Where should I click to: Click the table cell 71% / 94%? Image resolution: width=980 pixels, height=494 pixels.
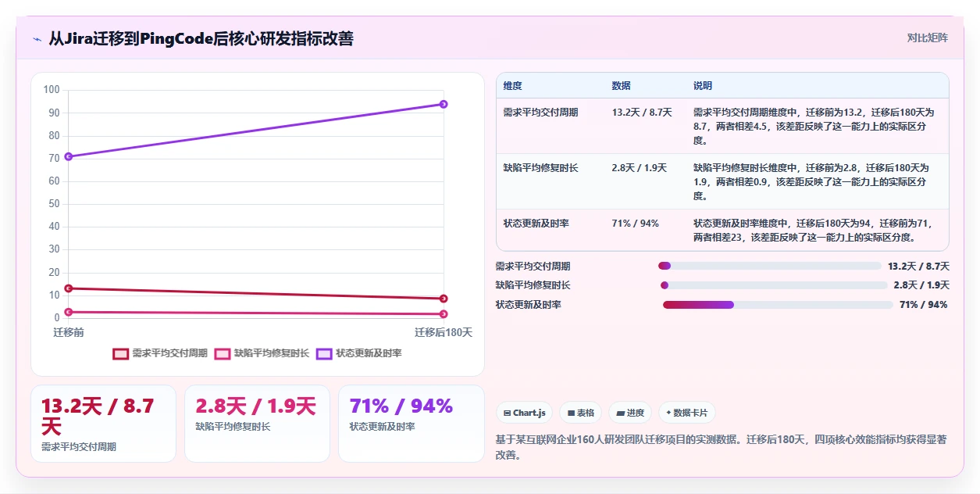click(x=635, y=224)
